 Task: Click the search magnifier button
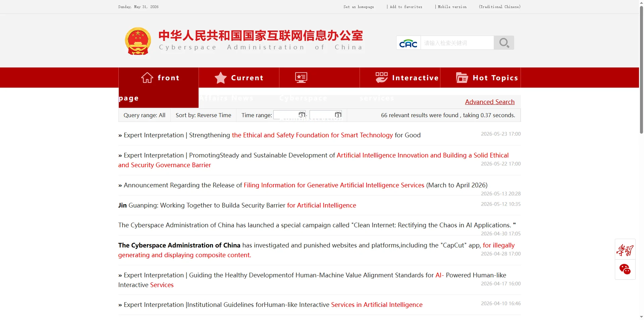pyautogui.click(x=504, y=43)
